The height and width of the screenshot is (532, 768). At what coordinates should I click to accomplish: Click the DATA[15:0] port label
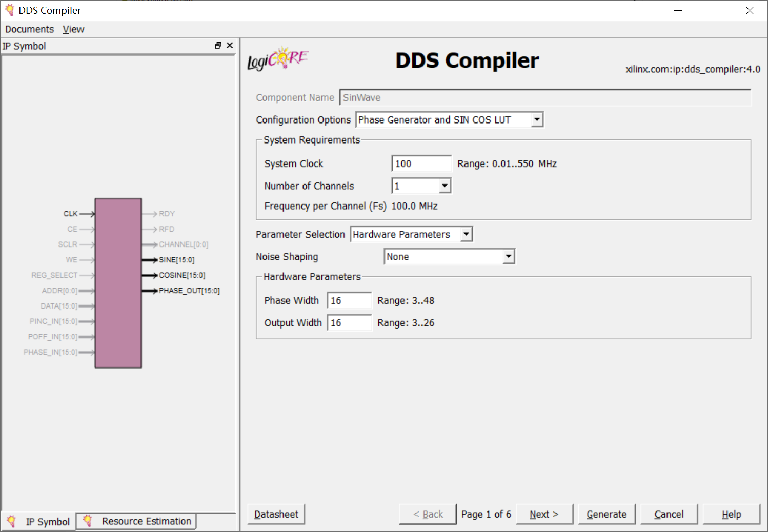(59, 306)
